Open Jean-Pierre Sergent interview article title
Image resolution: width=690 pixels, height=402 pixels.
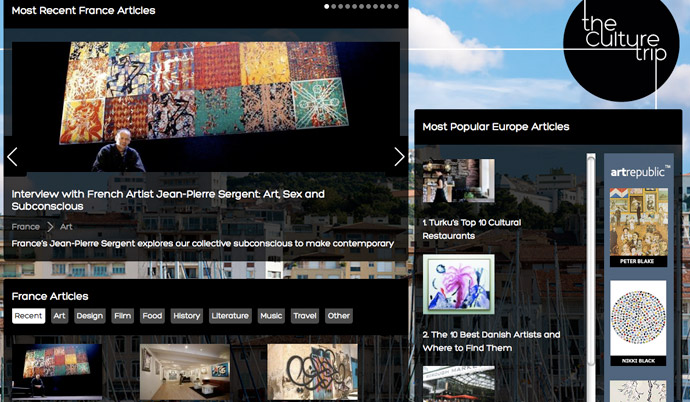tap(168, 199)
